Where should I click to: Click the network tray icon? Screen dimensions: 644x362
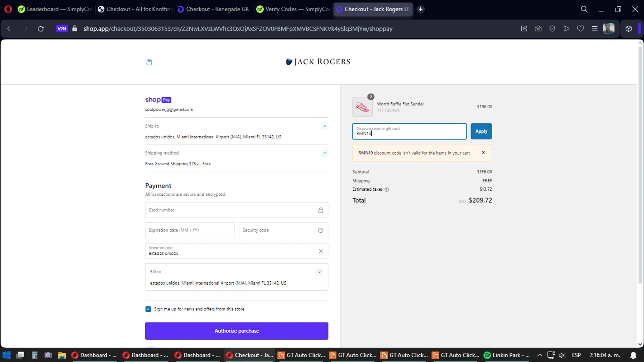pos(551,355)
